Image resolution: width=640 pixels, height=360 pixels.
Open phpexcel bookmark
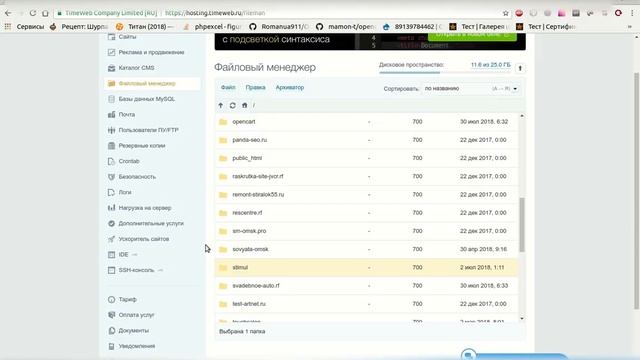[212, 27]
